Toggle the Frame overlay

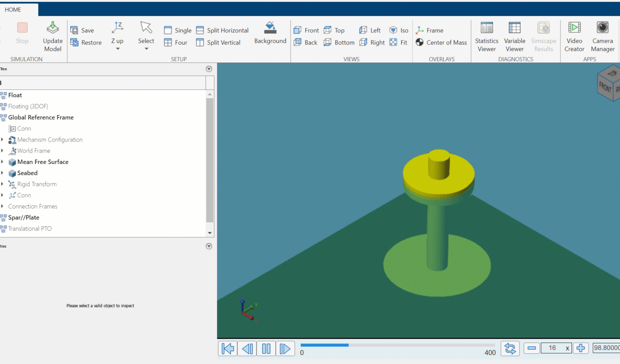click(429, 30)
